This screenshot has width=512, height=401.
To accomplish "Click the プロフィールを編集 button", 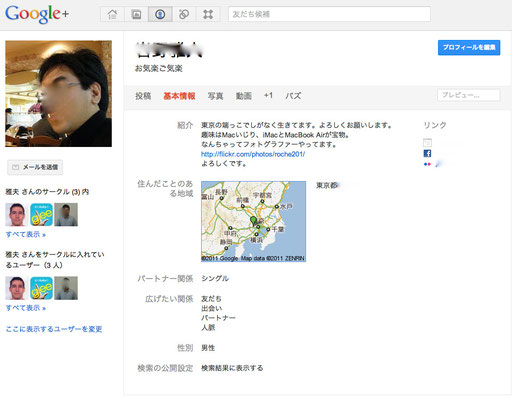I will [469, 47].
